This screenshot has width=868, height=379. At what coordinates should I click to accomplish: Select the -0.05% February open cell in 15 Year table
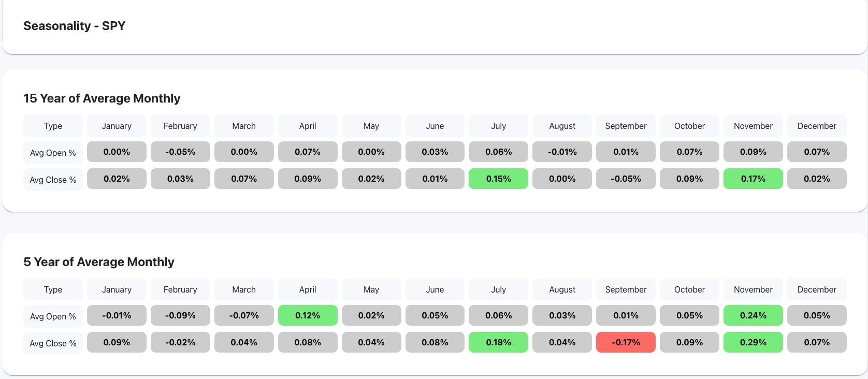[180, 152]
